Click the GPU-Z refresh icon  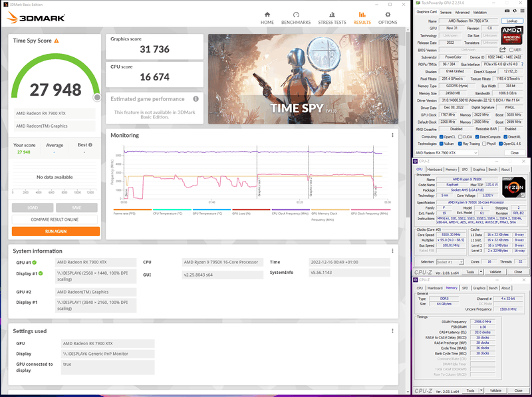(x=514, y=11)
